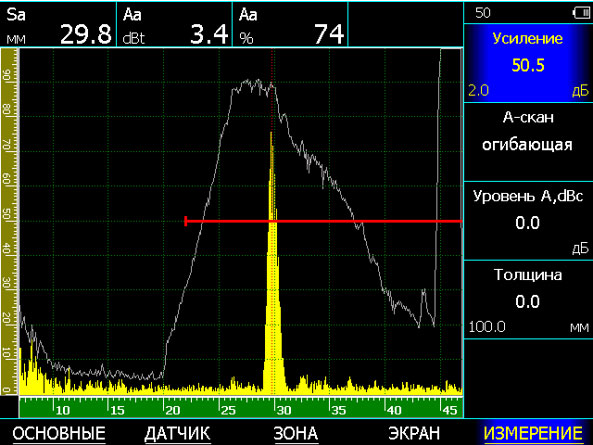Click the Aa dBt 3.4 readout
Viewport: 593px width, 445px height.
[174, 25]
